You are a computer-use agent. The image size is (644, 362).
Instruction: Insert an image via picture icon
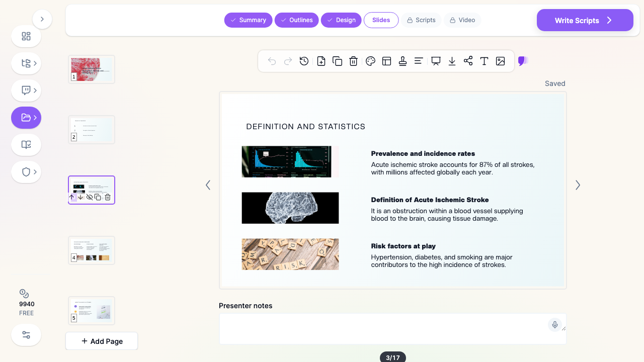pos(501,61)
